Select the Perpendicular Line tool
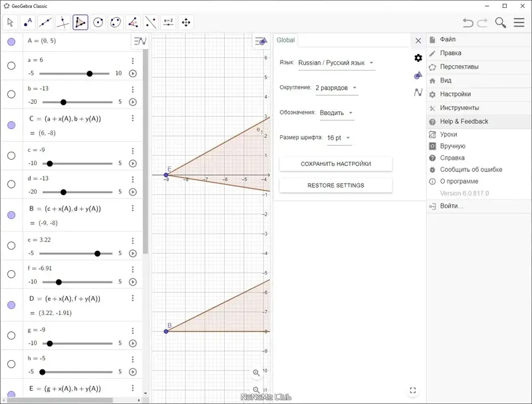Viewport: 532px width, 404px height. coord(63,23)
